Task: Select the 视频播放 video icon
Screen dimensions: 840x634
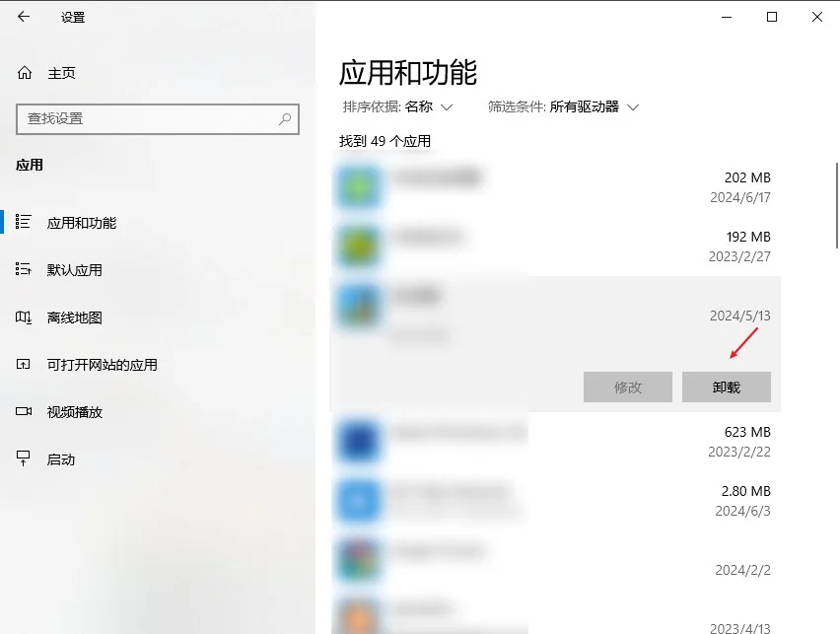Action: 23,412
